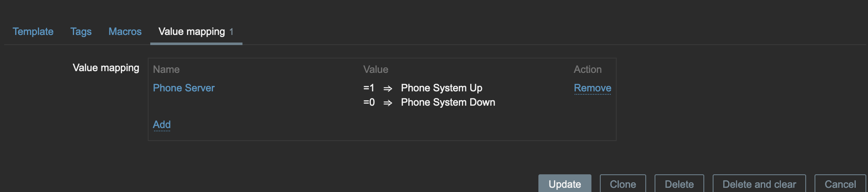Click the Value mapping field label
Viewport: 868px width, 192px height.
pyautogui.click(x=106, y=68)
